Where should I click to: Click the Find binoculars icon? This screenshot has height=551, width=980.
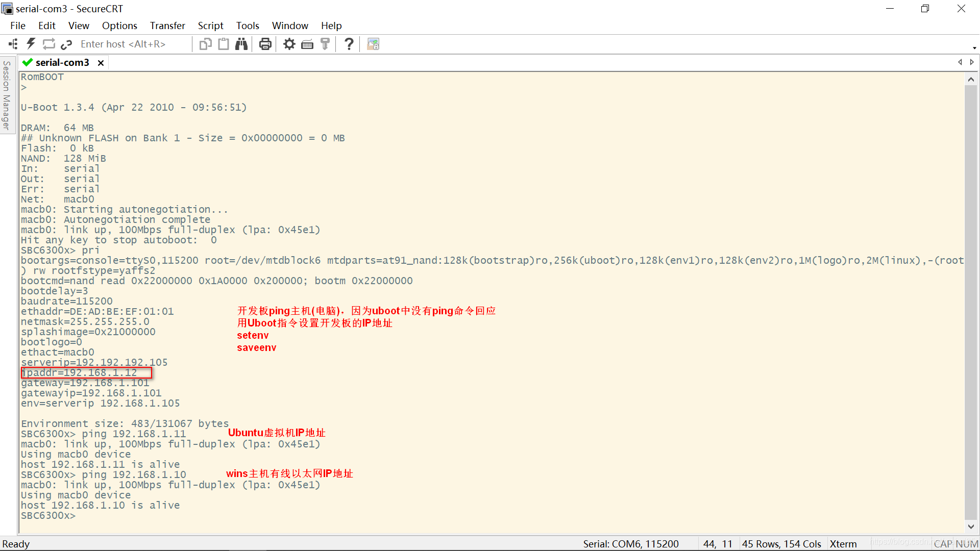pyautogui.click(x=241, y=44)
